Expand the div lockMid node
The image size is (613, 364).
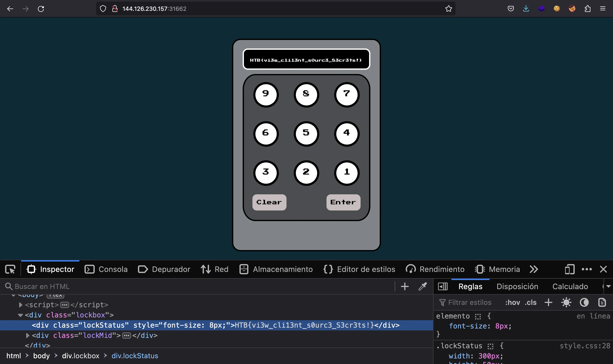27,335
